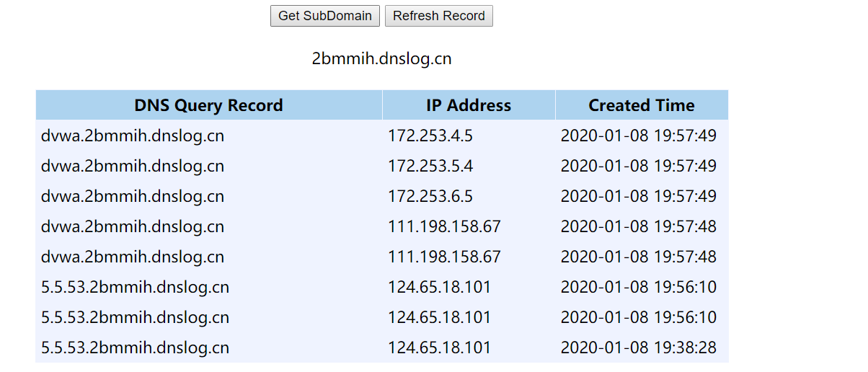Image resolution: width=868 pixels, height=372 pixels.
Task: Click dvwa record in the 172.253.6.5 row
Action: [x=133, y=196]
